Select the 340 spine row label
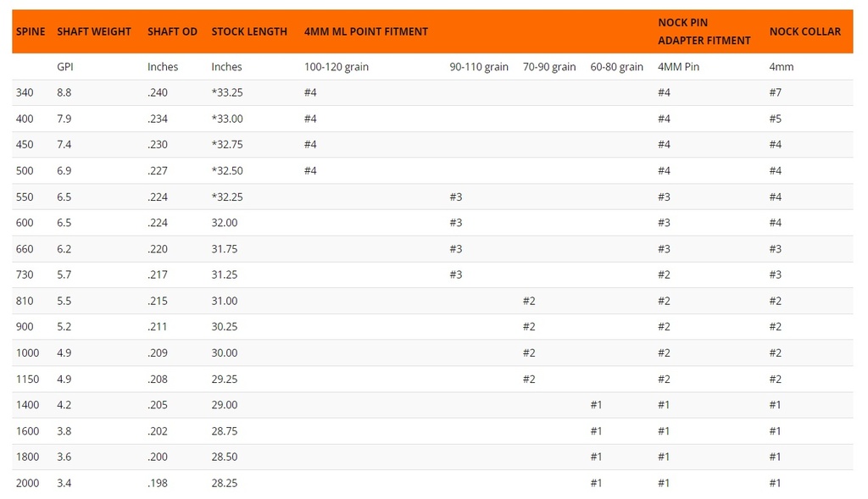Image resolution: width=868 pixels, height=499 pixels. [25, 92]
